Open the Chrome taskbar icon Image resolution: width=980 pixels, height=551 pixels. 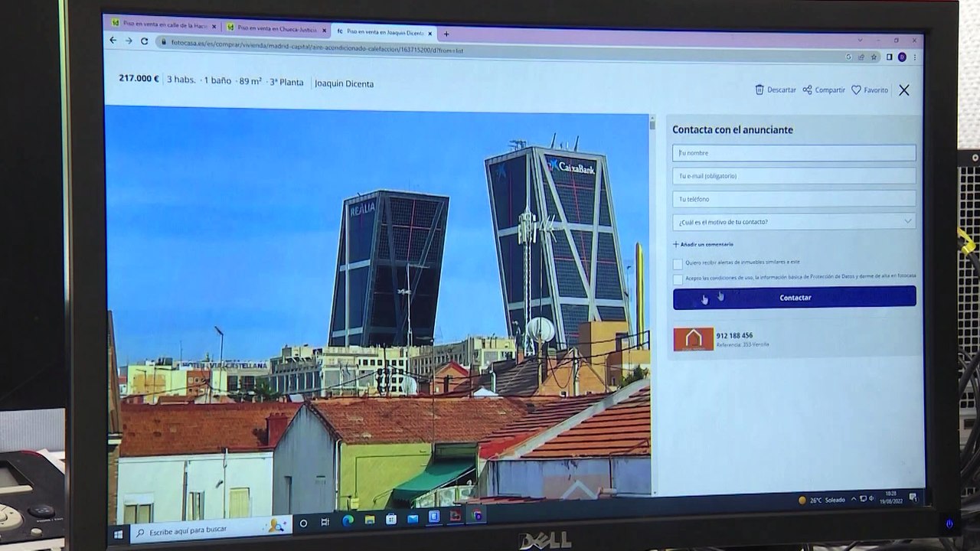(x=479, y=516)
